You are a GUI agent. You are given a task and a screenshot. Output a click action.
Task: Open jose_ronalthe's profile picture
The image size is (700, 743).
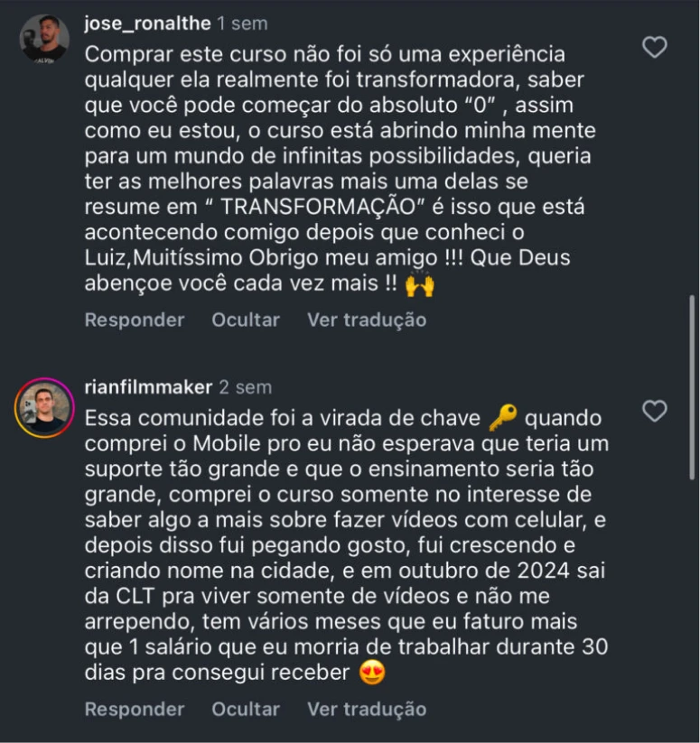[44, 39]
